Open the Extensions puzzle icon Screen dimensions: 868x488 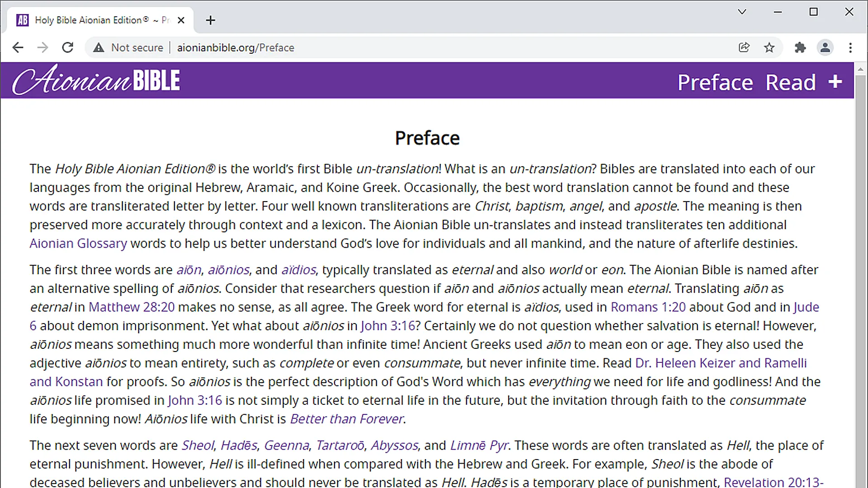[800, 47]
